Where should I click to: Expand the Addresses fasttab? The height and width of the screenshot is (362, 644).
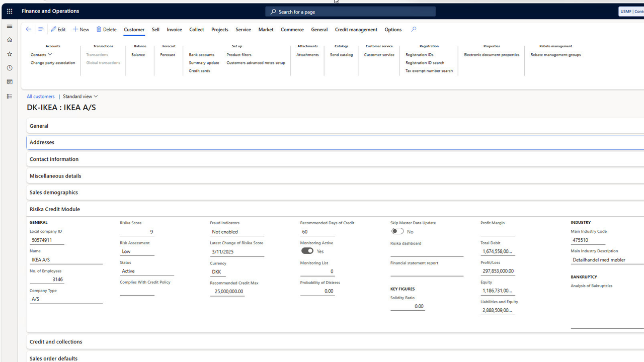(335, 142)
